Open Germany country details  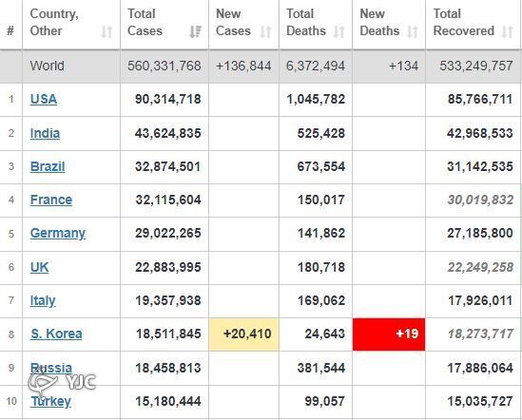58,234
